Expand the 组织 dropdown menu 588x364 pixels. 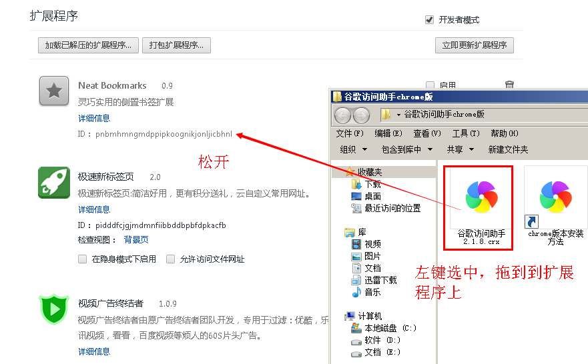(352, 149)
